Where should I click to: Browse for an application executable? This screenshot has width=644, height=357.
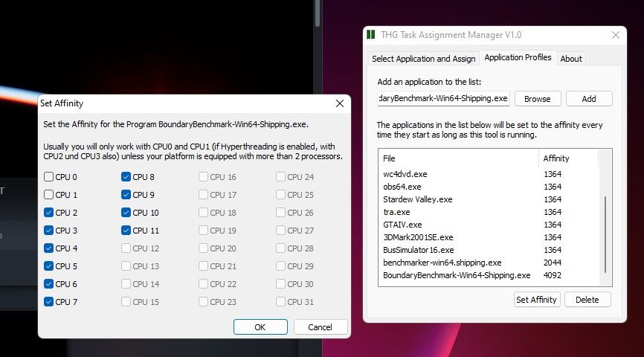coord(537,99)
